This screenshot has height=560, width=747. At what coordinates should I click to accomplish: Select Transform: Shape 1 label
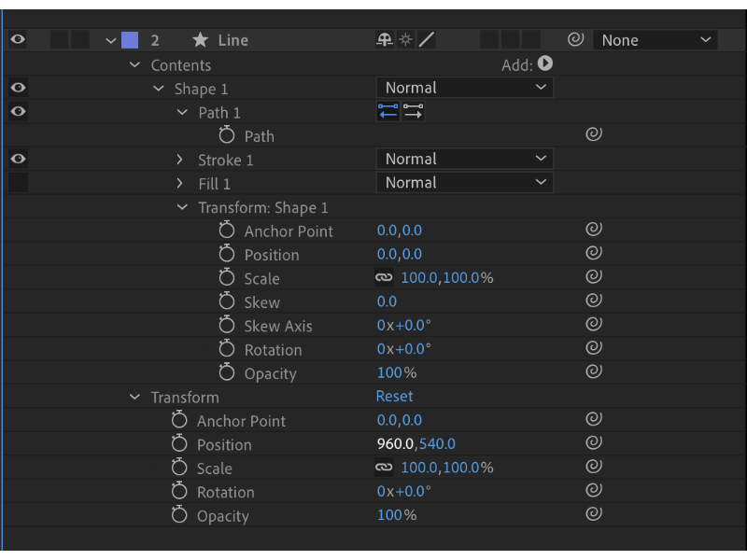pyautogui.click(x=263, y=207)
